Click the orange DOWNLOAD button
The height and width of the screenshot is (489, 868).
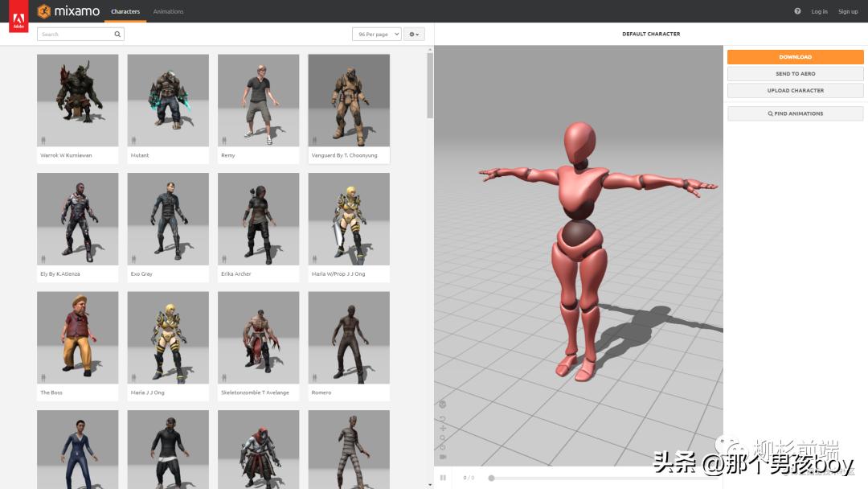(x=795, y=56)
